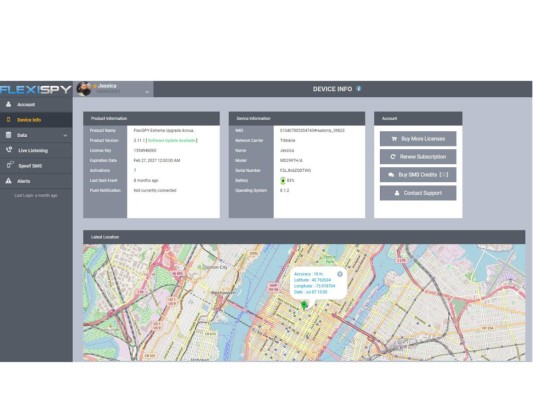Click the green location pin on the map
The width and height of the screenshot is (533, 400).
305,305
